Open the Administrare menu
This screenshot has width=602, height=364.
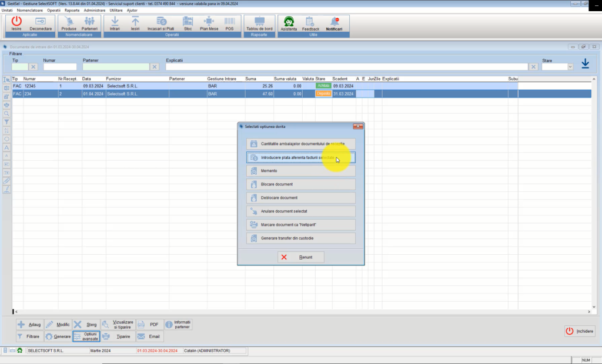coord(95,10)
